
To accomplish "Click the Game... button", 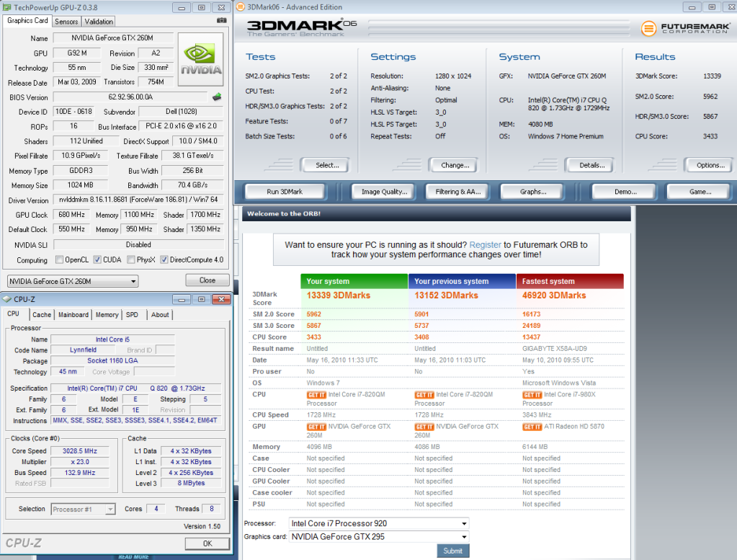I will pos(700,192).
